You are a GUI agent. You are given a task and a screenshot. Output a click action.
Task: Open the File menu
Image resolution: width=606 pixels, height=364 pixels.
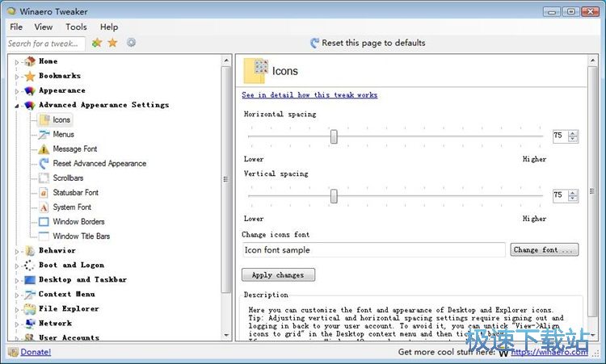tap(16, 27)
